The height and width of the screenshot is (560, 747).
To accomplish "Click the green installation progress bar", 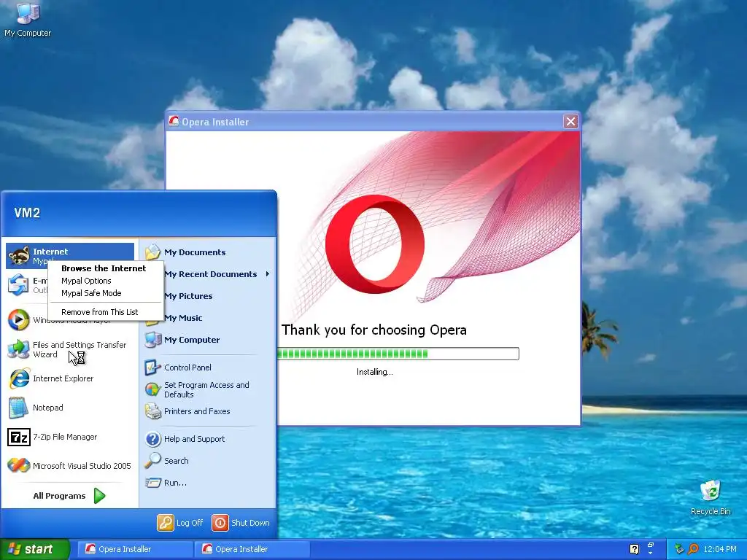I will (x=398, y=354).
